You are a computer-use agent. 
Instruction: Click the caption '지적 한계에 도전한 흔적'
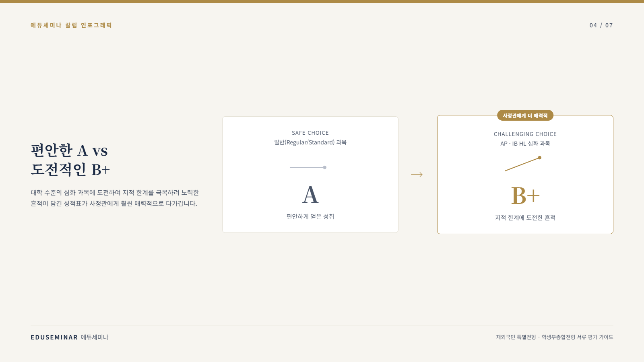pos(525,218)
